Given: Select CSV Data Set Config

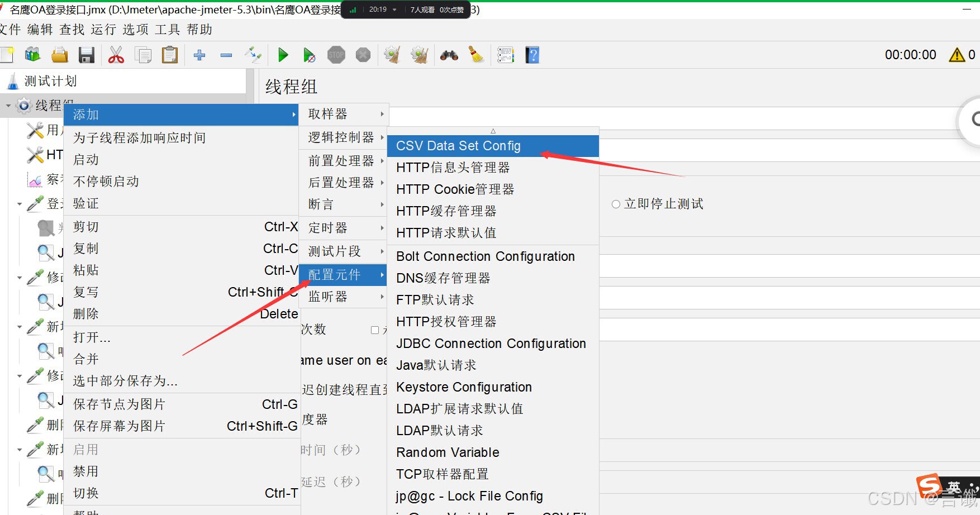Looking at the screenshot, I should pos(493,146).
